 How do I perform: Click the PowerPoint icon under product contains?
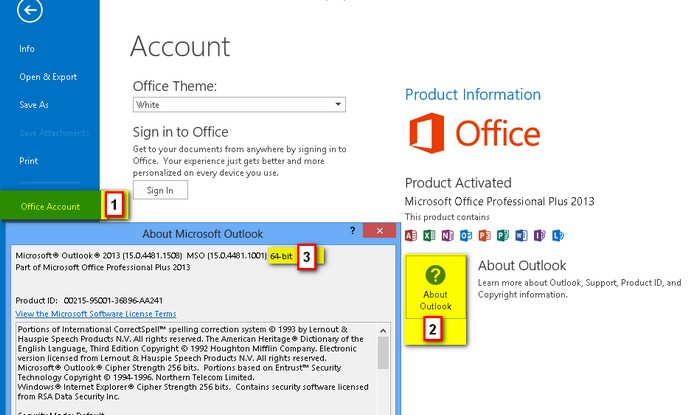(484, 235)
